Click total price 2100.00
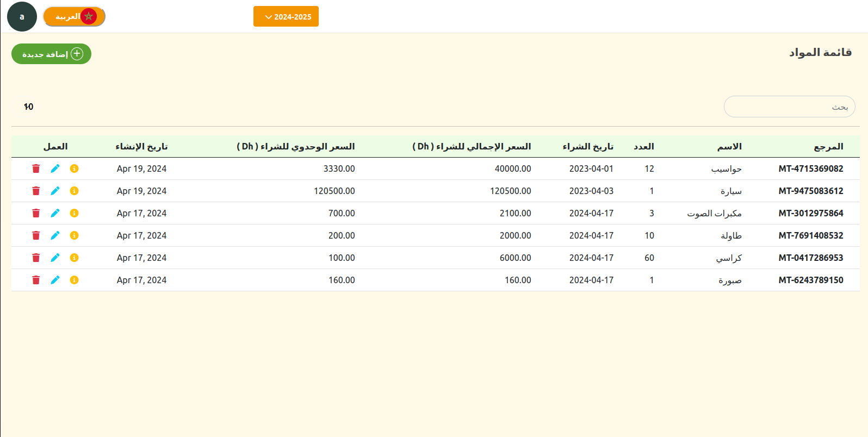 point(515,213)
